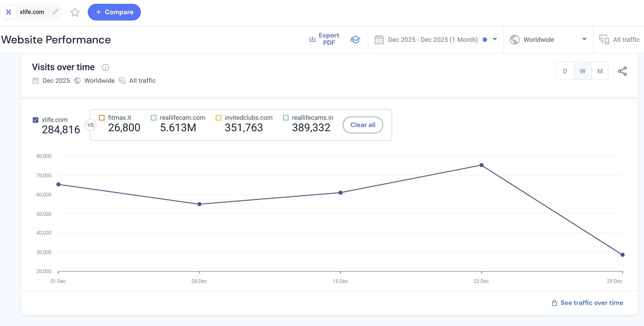The height and width of the screenshot is (326, 644).
Task: Check the reallifecam.com checkbox
Action: point(154,118)
